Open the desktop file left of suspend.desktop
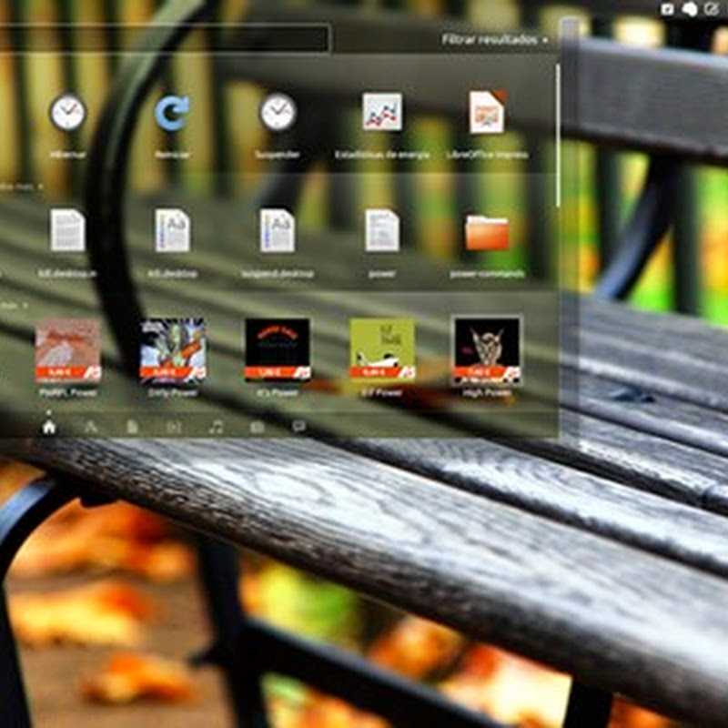 click(x=172, y=231)
